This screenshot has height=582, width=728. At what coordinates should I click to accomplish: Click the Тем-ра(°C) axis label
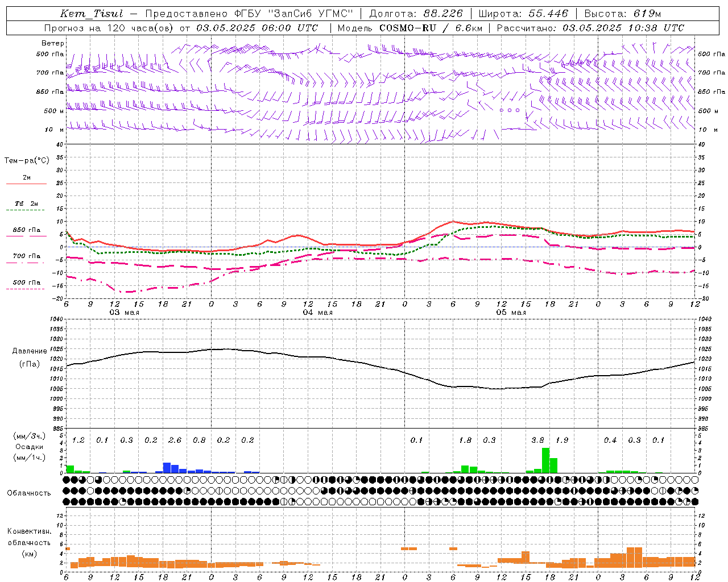(27, 161)
